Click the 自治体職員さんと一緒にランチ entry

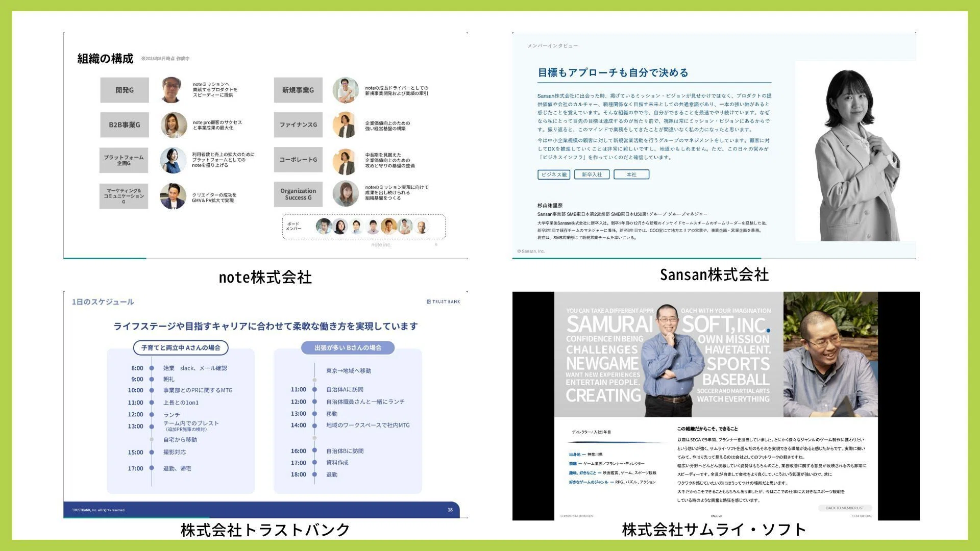point(365,402)
